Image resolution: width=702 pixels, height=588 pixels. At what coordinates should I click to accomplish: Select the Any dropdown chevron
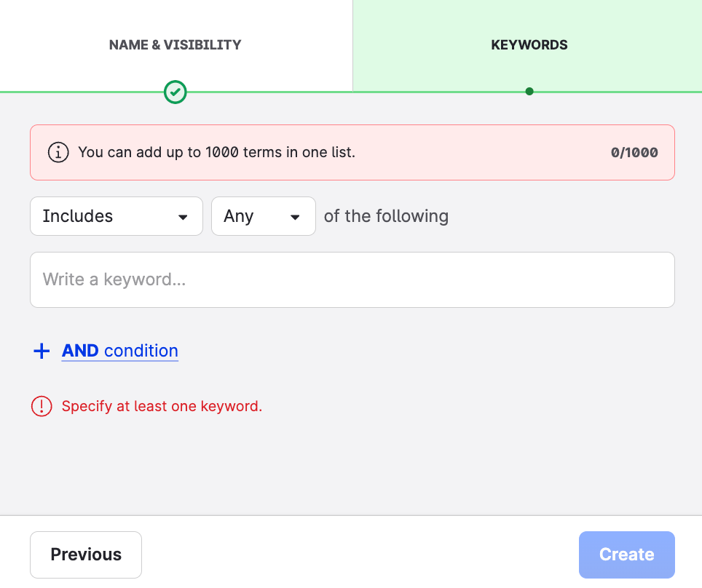(x=295, y=216)
